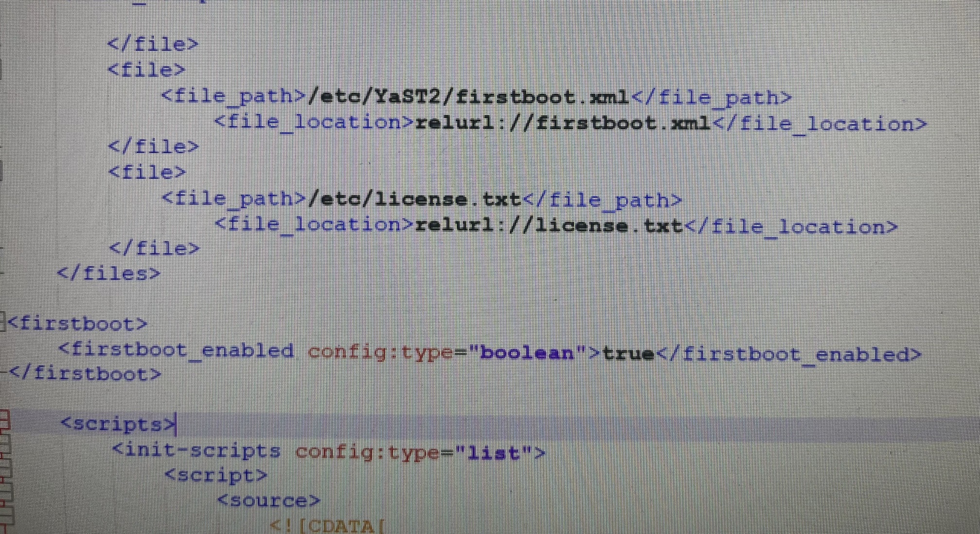Collapse the firstboot element fold marker
Screen dimensions: 980x534
[x=2, y=323]
